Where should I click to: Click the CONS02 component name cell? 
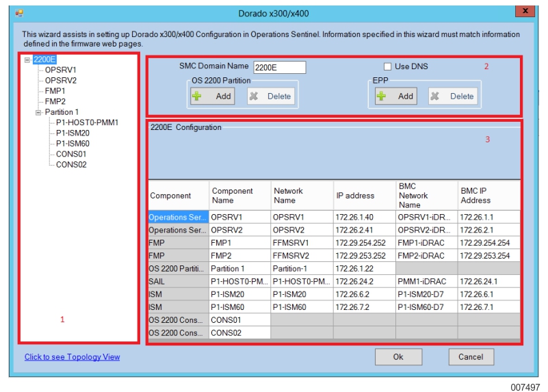tap(240, 333)
